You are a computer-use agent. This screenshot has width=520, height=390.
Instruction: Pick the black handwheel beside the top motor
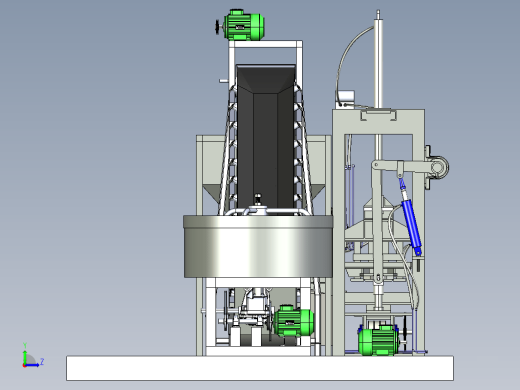point(218,27)
